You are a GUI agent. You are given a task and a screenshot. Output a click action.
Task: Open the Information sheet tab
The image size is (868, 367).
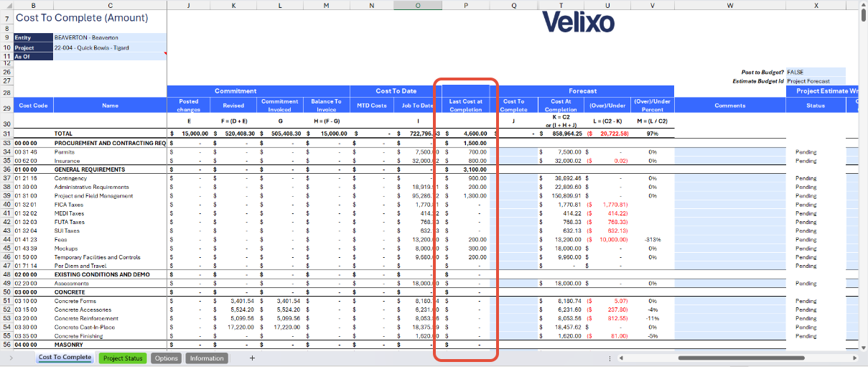coord(207,358)
